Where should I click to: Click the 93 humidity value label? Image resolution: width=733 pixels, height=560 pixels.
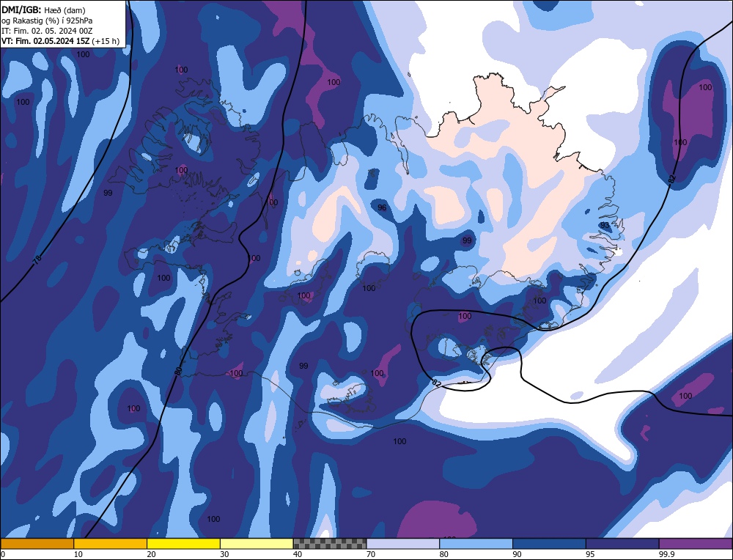click(605, 225)
